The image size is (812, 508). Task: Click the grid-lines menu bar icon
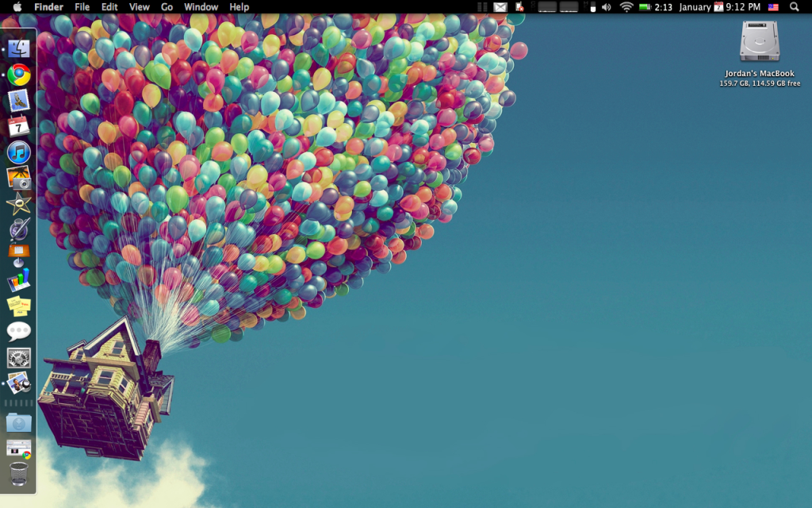coord(482,6)
